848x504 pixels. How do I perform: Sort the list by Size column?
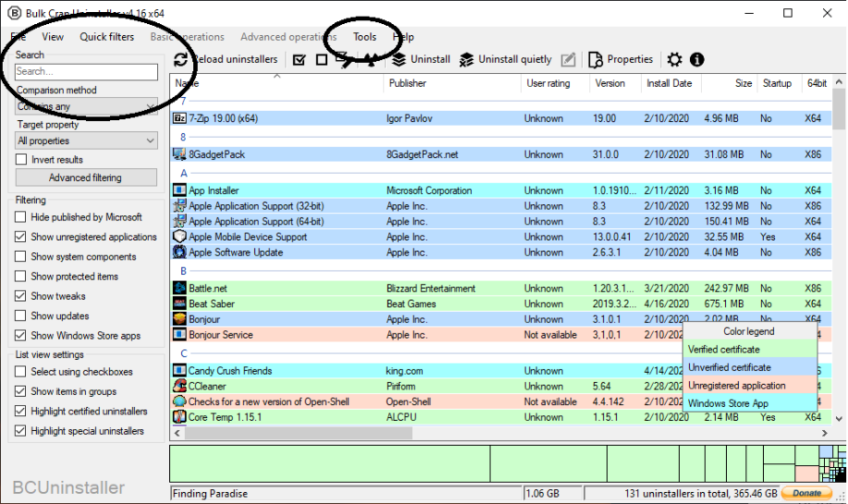click(x=730, y=83)
